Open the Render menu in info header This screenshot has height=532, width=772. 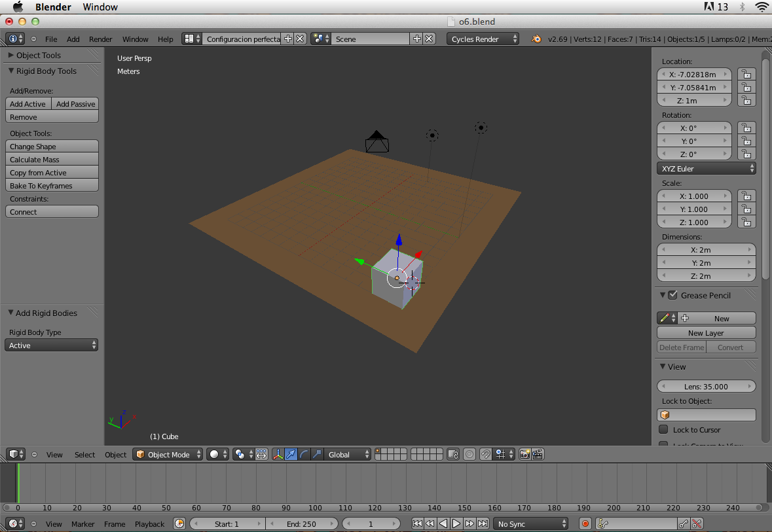coord(100,39)
